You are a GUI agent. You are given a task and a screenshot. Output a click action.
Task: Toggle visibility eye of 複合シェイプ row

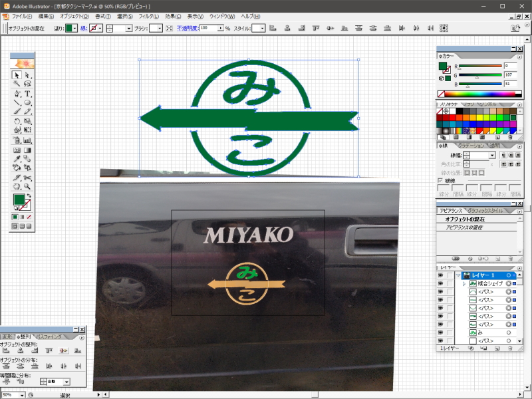point(440,283)
